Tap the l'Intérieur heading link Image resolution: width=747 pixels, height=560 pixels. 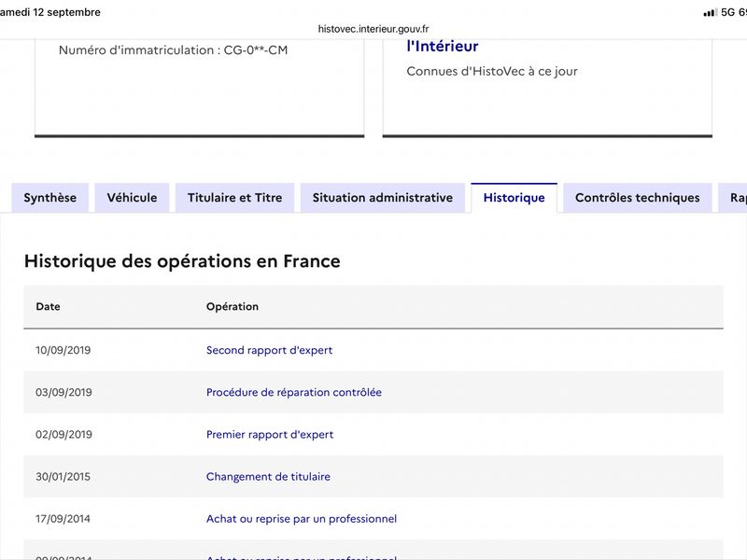tap(443, 46)
